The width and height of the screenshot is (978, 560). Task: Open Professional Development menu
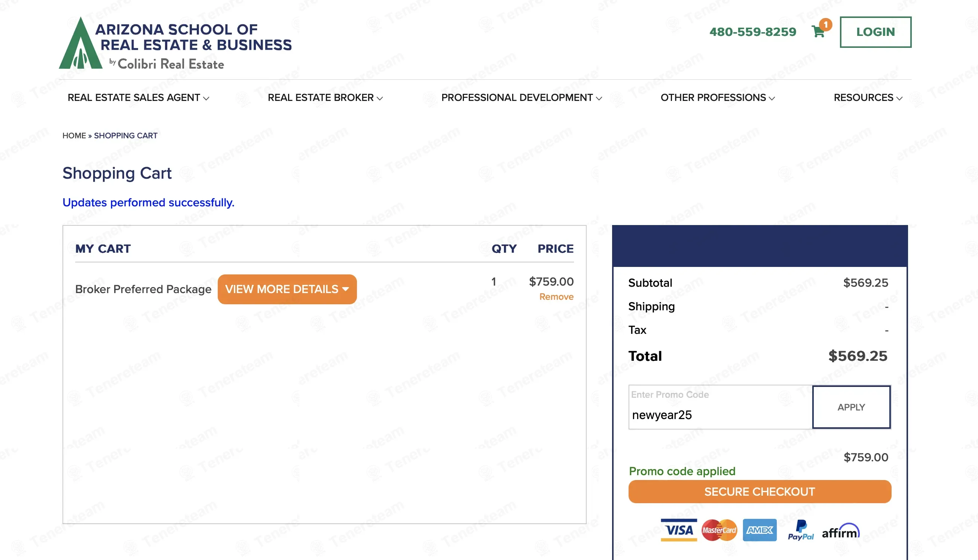click(521, 98)
